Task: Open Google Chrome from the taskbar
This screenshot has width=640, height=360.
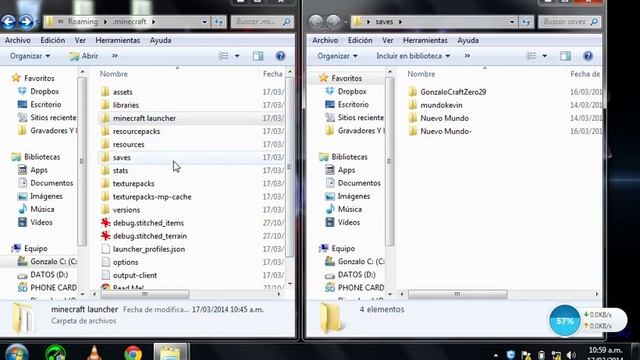Action: coord(133,353)
